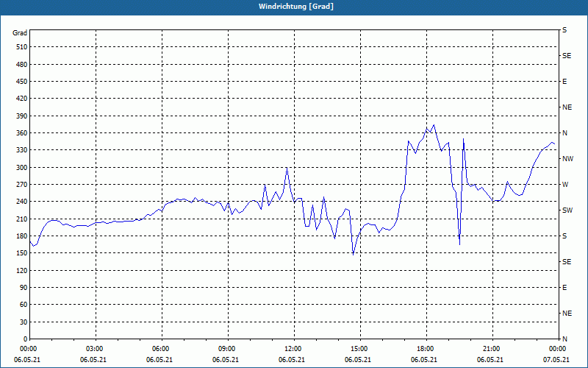Click the 21:00 time axis label
Image resolution: width=588 pixels, height=368 pixels.
pos(492,348)
